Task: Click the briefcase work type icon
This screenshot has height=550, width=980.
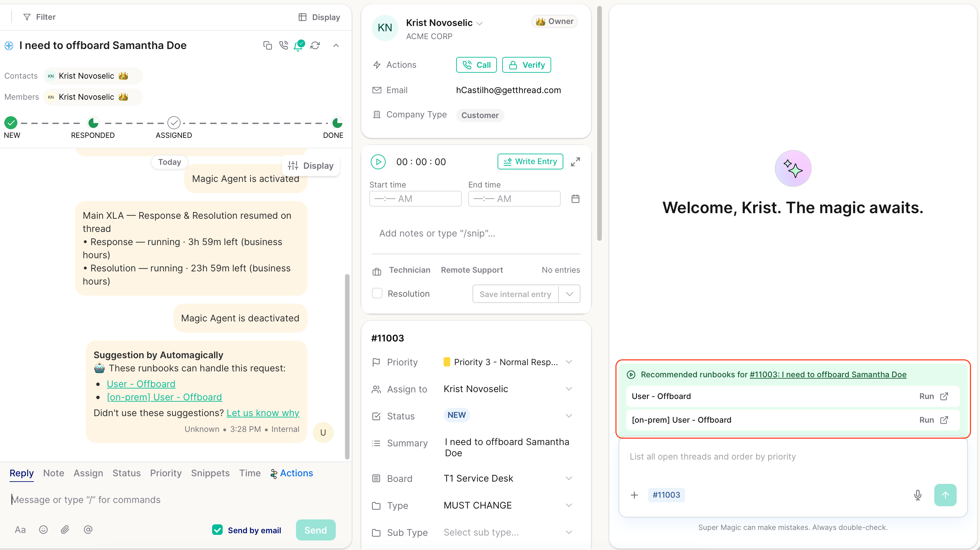Action: [x=377, y=271]
